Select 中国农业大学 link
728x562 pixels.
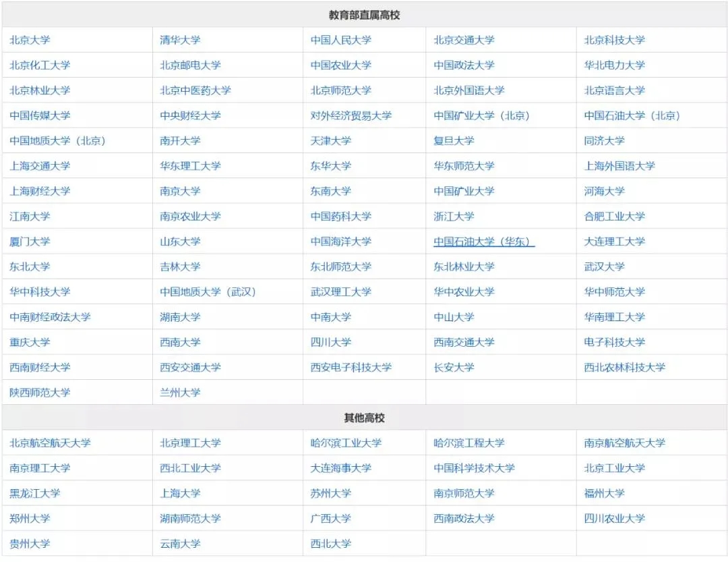pos(341,65)
